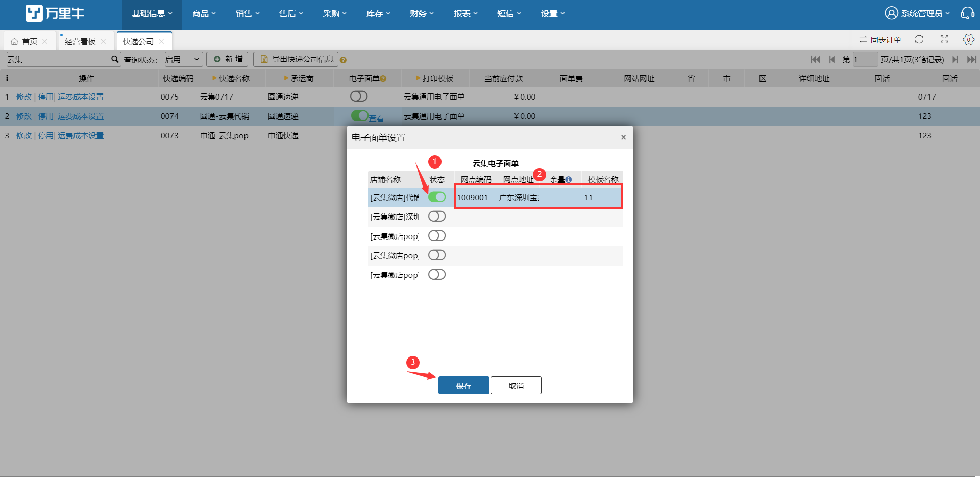Click the refresh icon in tab bar
Viewport: 980px width, 477px height.
919,39
